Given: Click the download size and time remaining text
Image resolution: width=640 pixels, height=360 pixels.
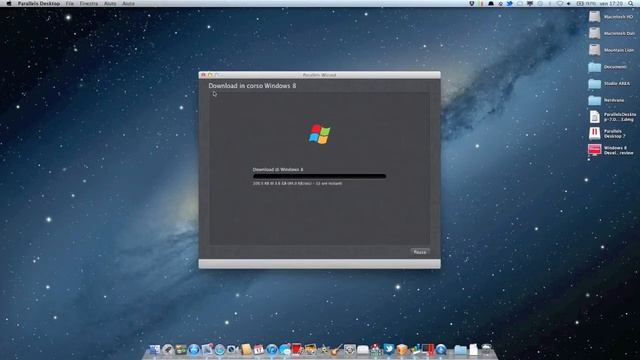Looking at the screenshot, I should coord(297,184).
